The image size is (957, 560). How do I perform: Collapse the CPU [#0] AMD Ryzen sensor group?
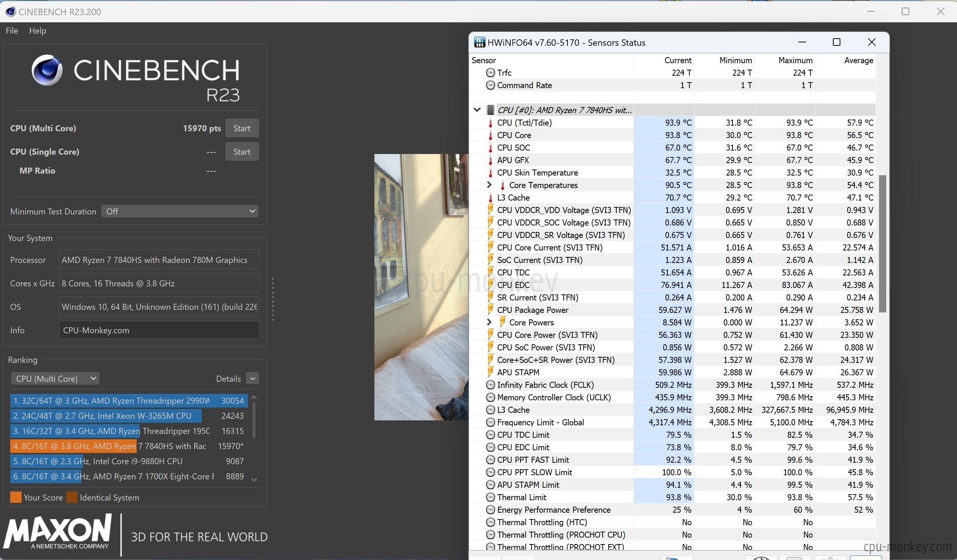477,110
